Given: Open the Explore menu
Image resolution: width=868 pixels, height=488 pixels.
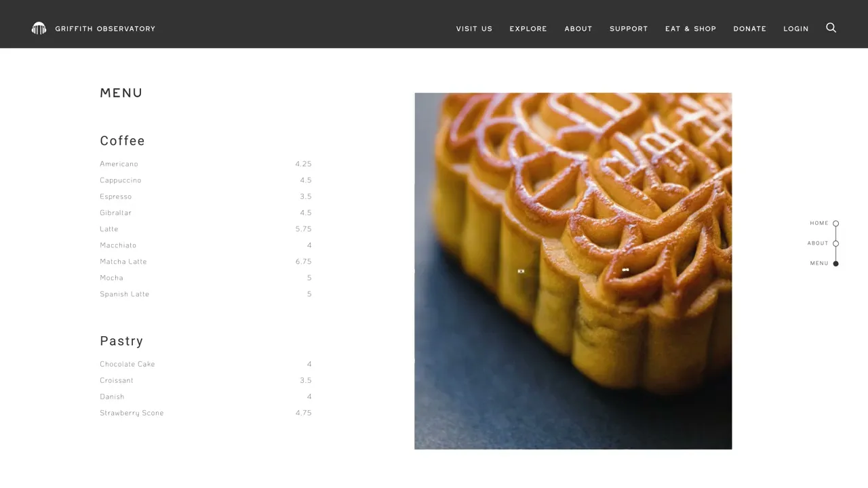Looking at the screenshot, I should coord(528,28).
